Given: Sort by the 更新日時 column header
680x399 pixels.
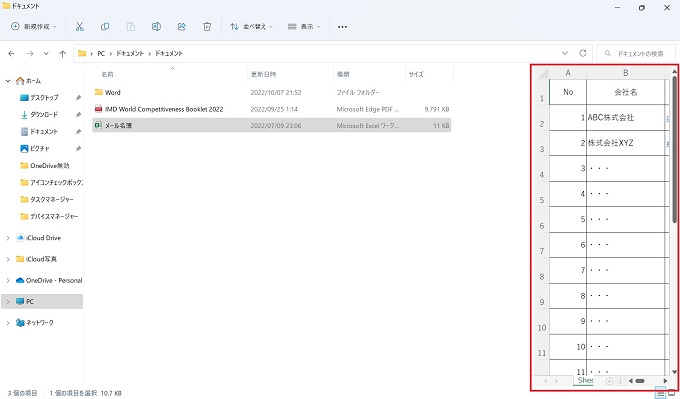Looking at the screenshot, I should click(264, 74).
